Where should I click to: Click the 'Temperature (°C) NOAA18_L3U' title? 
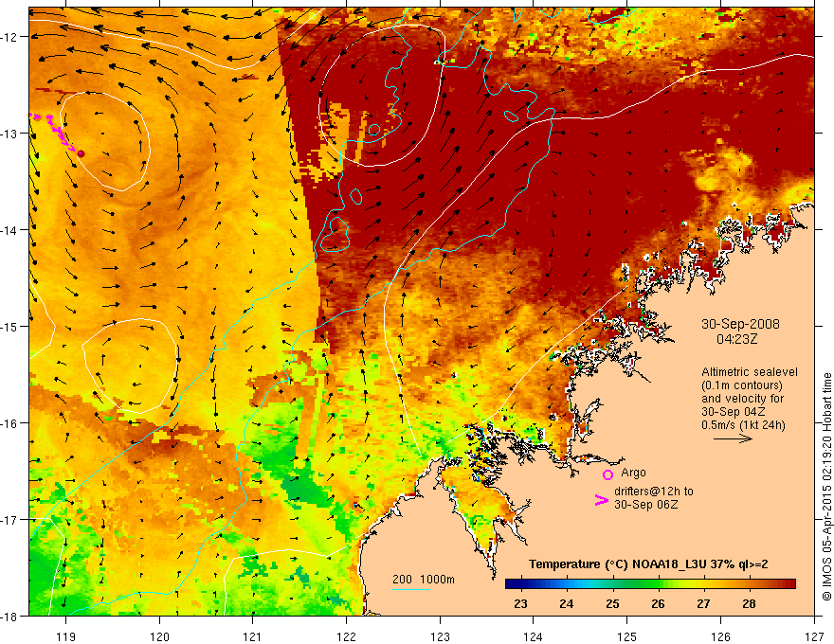tap(617, 564)
